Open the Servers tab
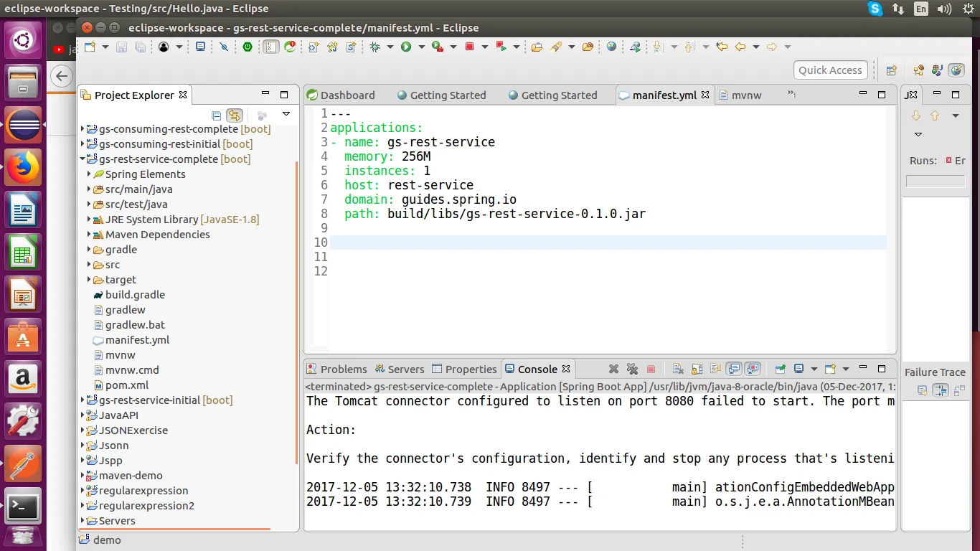The height and width of the screenshot is (551, 980). tap(400, 369)
